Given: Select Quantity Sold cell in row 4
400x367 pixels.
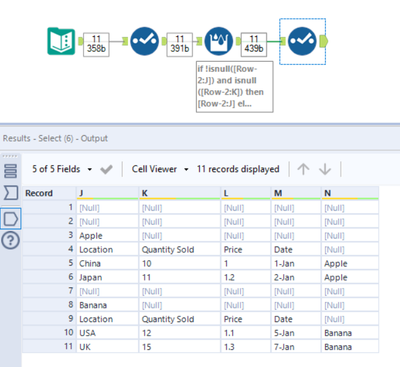Looking at the screenshot, I should [180, 249].
